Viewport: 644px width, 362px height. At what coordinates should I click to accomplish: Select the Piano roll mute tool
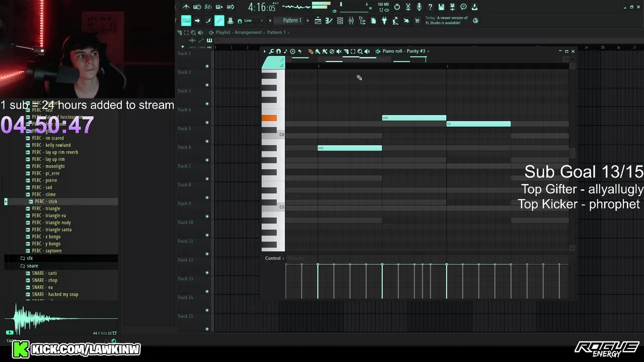(339, 51)
